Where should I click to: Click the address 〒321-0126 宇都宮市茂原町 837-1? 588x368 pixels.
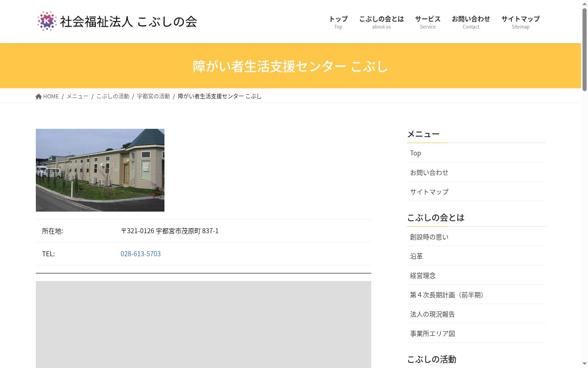170,231
